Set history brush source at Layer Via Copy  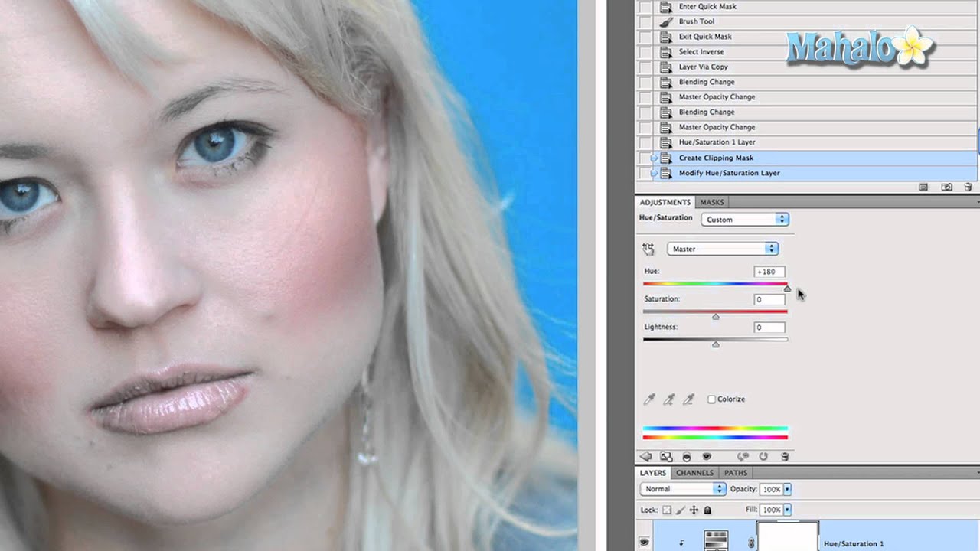click(645, 67)
